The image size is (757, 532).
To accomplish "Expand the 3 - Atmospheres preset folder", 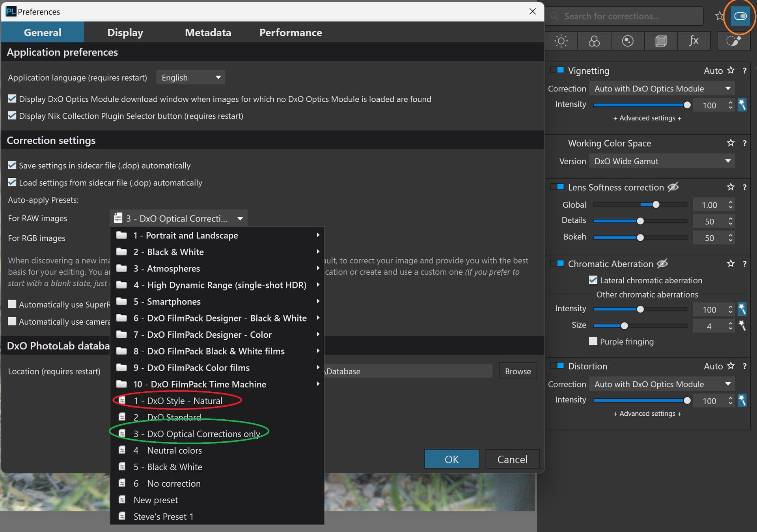I will 217,268.
